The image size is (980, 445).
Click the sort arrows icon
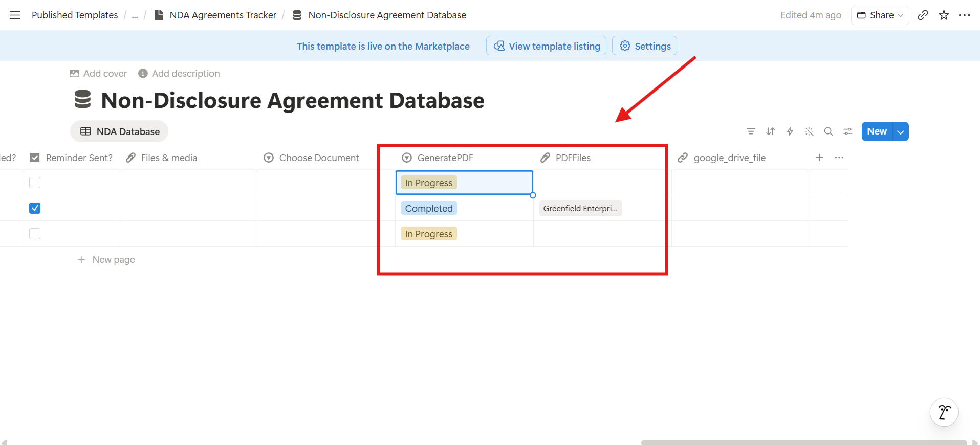pos(770,131)
